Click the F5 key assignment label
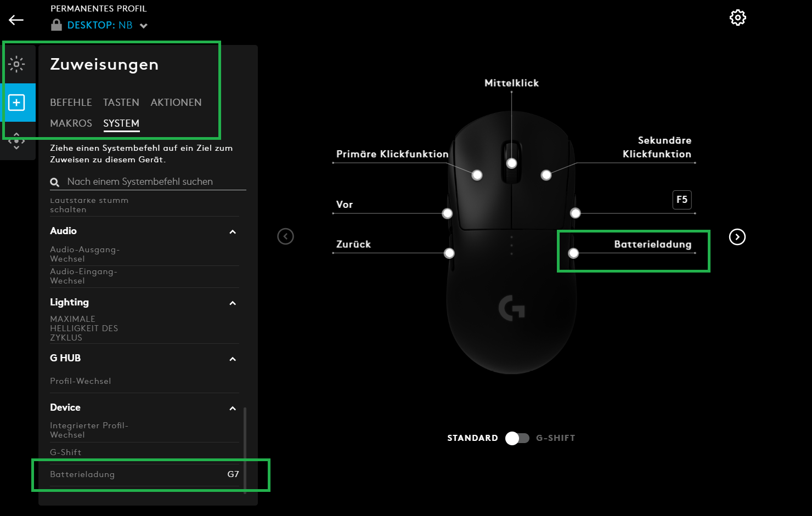 pyautogui.click(x=682, y=200)
